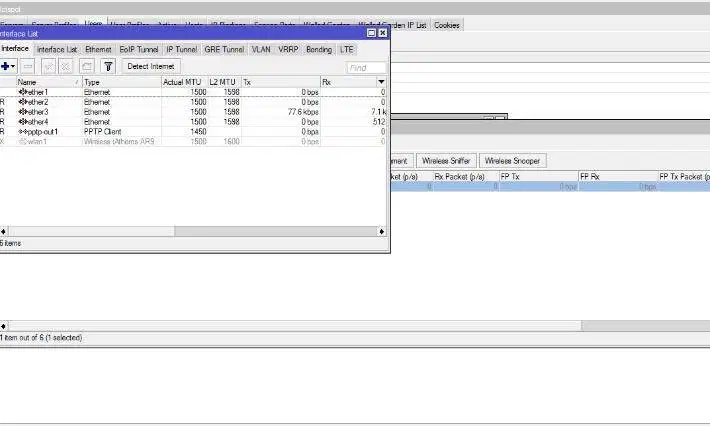Screen dimensions: 710x426
Task: Open the EoIP Tunnel tab
Action: click(x=139, y=49)
